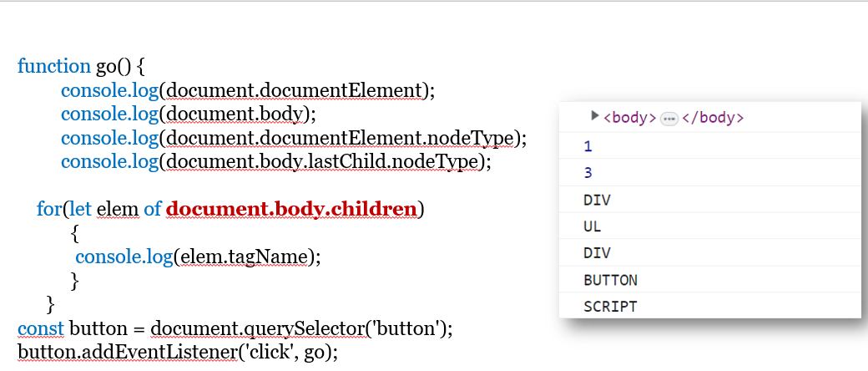The image size is (868, 371).
Task: Click the BUTTON console log entry
Action: click(610, 280)
